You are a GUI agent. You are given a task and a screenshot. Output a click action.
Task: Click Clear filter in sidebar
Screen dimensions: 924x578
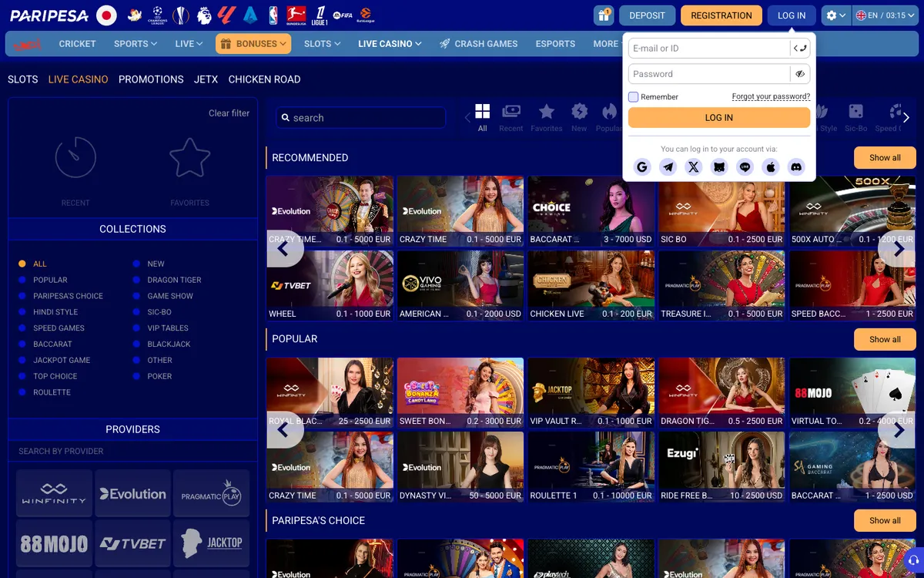click(229, 113)
